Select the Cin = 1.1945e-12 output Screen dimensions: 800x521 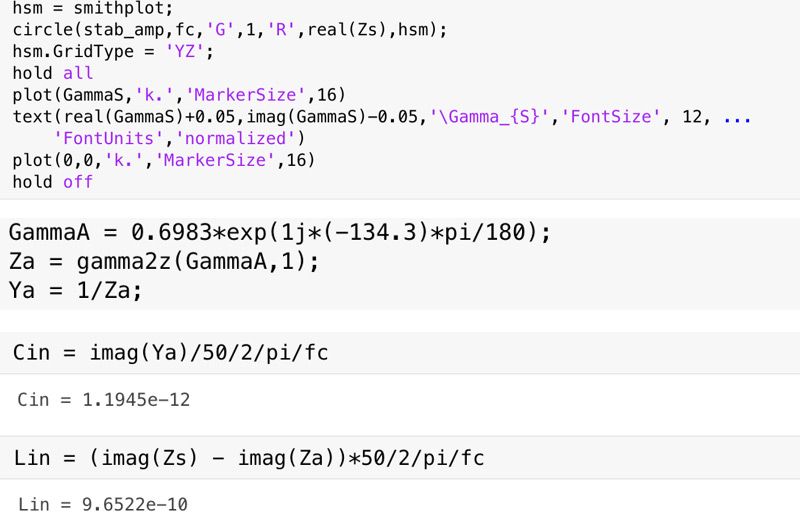point(104,401)
